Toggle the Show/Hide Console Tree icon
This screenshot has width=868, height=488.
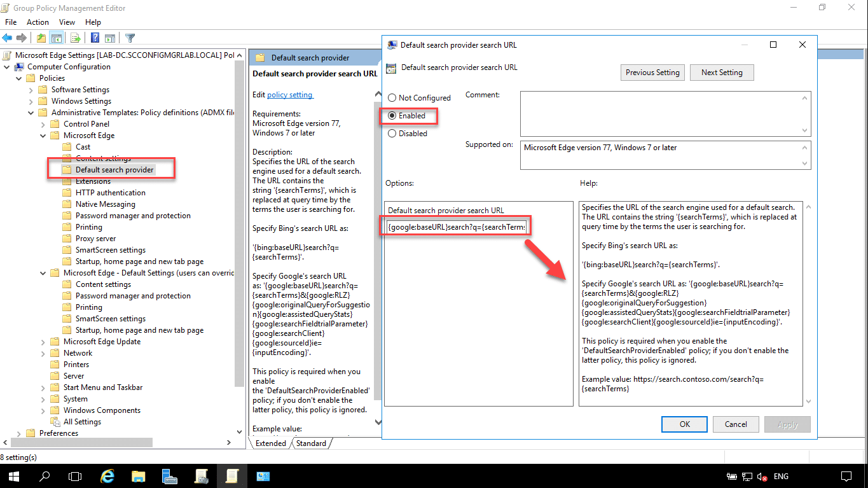[x=56, y=38]
